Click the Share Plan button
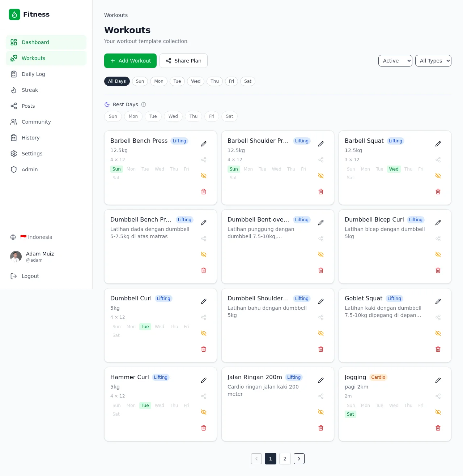The width and height of the screenshot is (463, 476). point(183,61)
